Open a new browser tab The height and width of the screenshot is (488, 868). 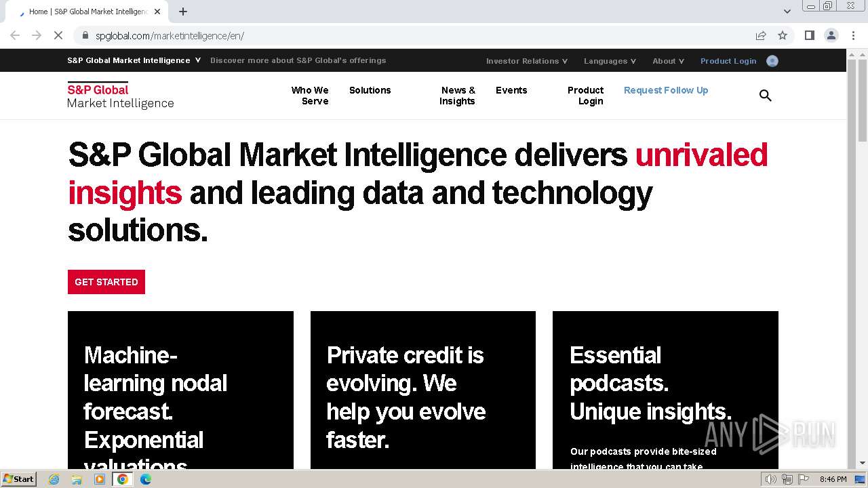click(183, 12)
